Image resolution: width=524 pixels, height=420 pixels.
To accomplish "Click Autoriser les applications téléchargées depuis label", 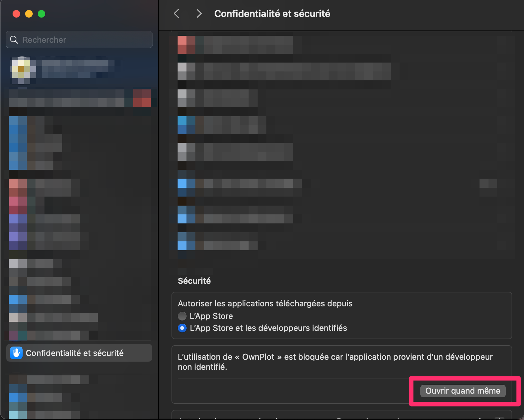I will click(x=265, y=304).
